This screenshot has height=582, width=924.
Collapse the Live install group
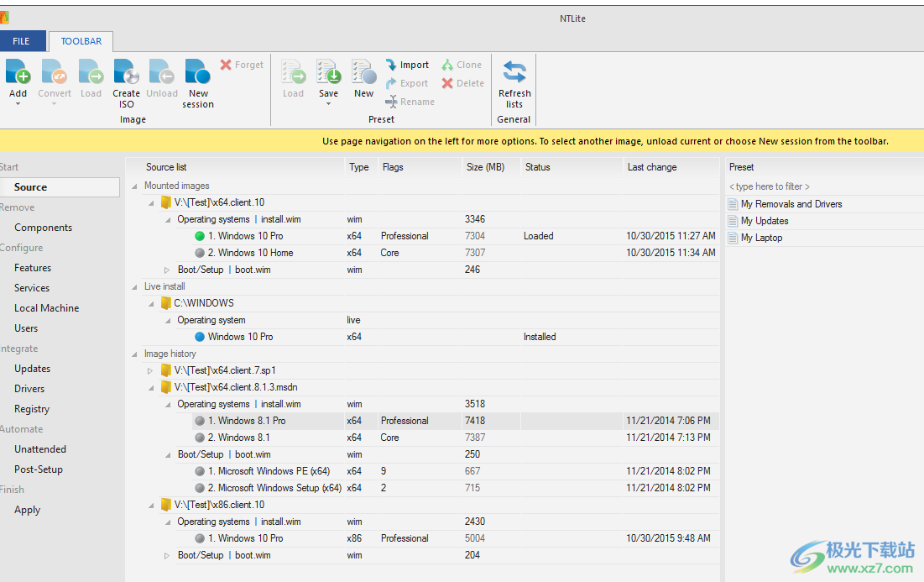(134, 287)
